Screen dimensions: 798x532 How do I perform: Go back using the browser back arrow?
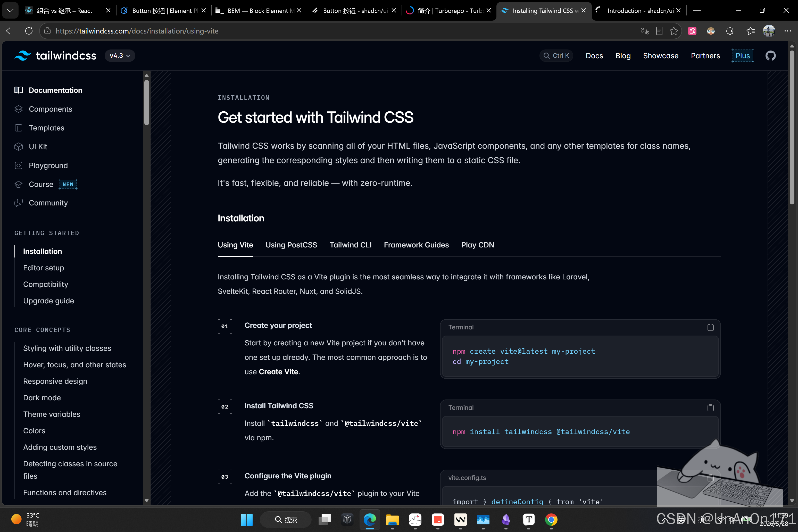(10, 31)
